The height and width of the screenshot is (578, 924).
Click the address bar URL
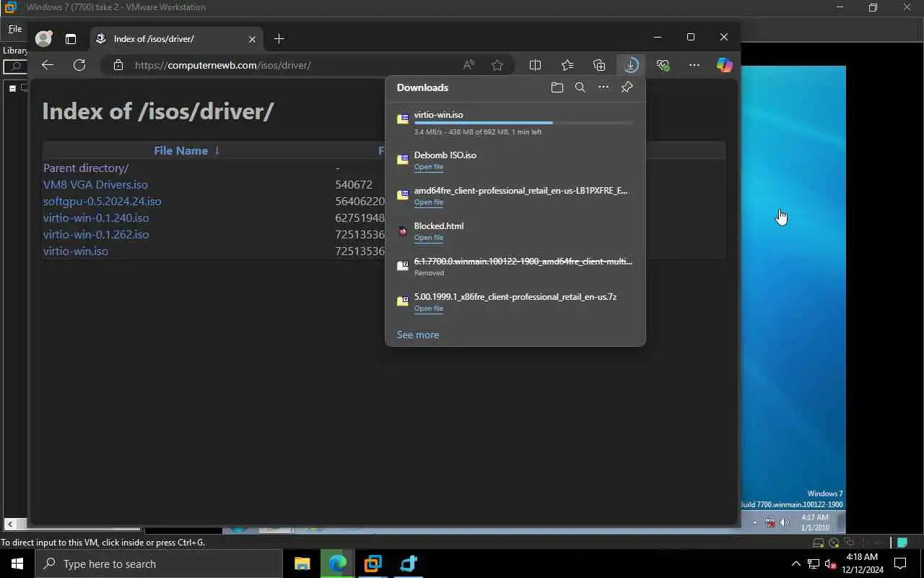(x=223, y=65)
